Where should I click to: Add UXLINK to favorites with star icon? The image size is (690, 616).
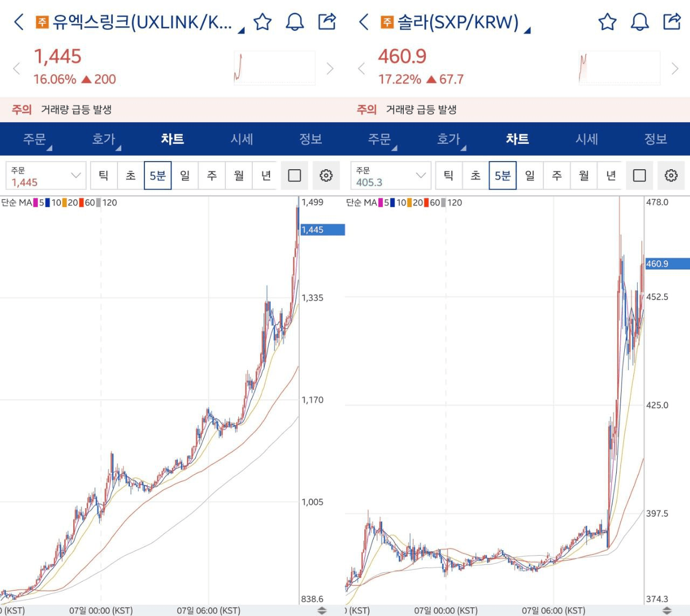(x=263, y=22)
